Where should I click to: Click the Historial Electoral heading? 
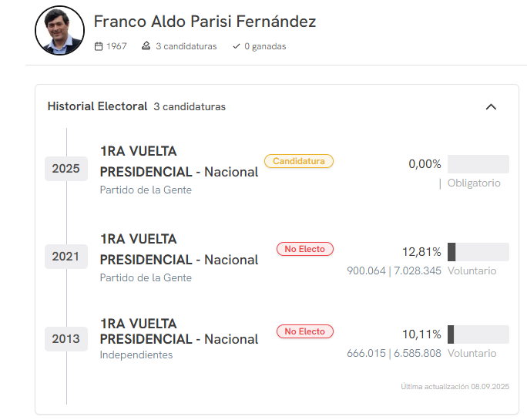click(97, 106)
